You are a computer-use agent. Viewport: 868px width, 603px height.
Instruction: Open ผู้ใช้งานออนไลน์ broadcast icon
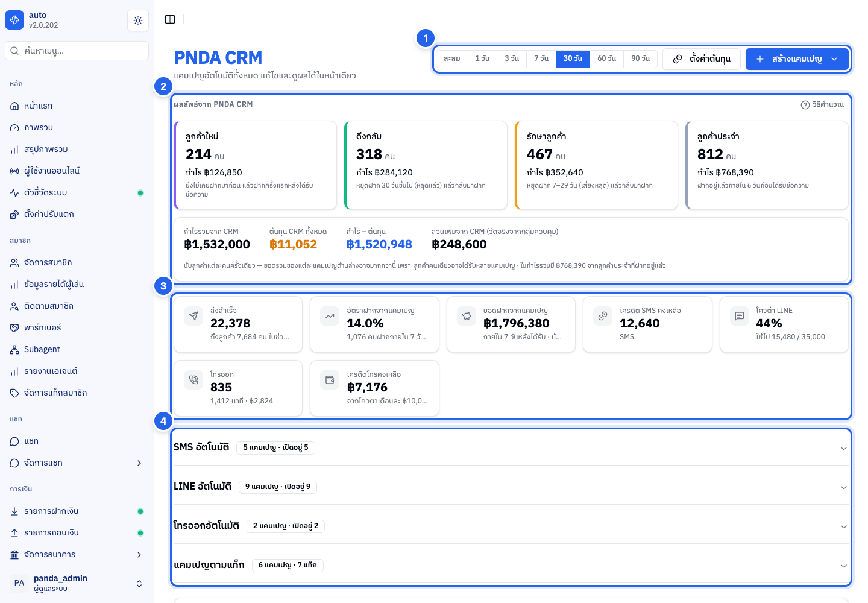click(14, 171)
